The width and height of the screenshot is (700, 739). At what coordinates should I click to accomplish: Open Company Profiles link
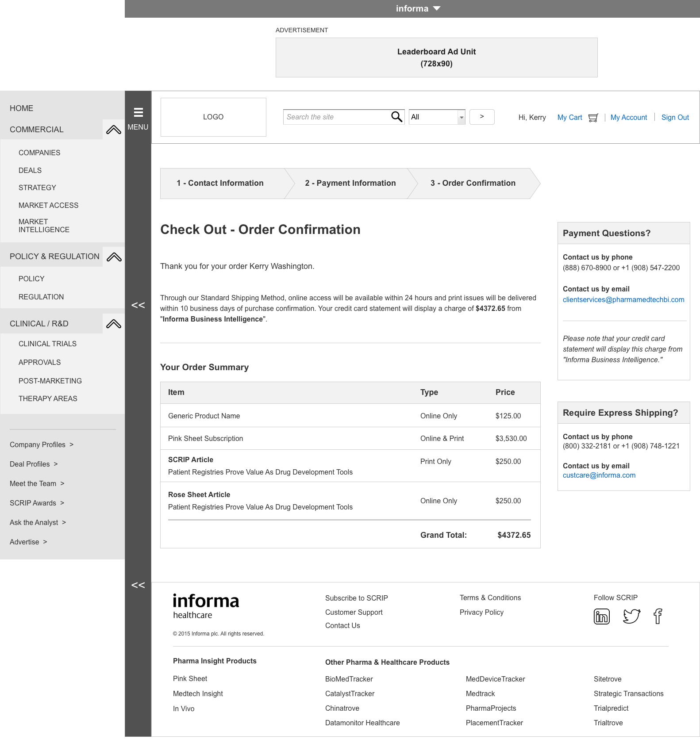[x=42, y=445]
